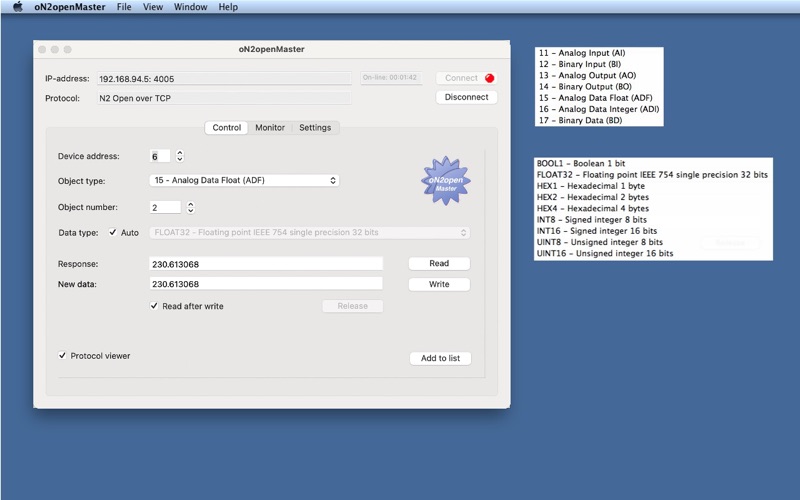Image resolution: width=800 pixels, height=500 pixels.
Task: Click the Device address number field
Action: 160,156
